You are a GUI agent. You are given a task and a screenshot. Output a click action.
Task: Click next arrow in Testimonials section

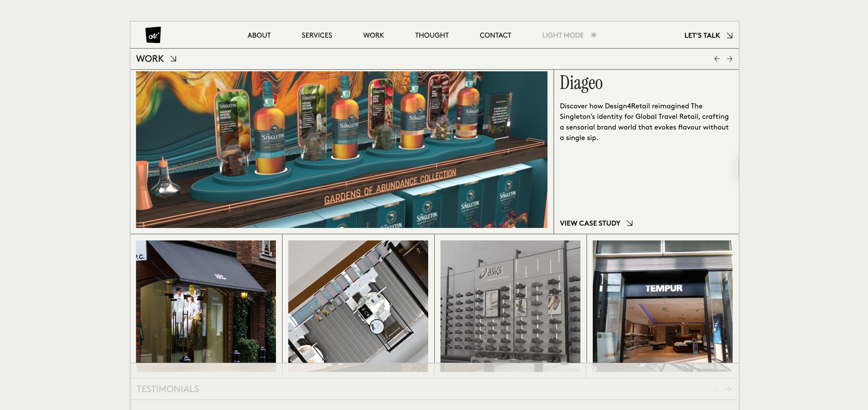(728, 389)
